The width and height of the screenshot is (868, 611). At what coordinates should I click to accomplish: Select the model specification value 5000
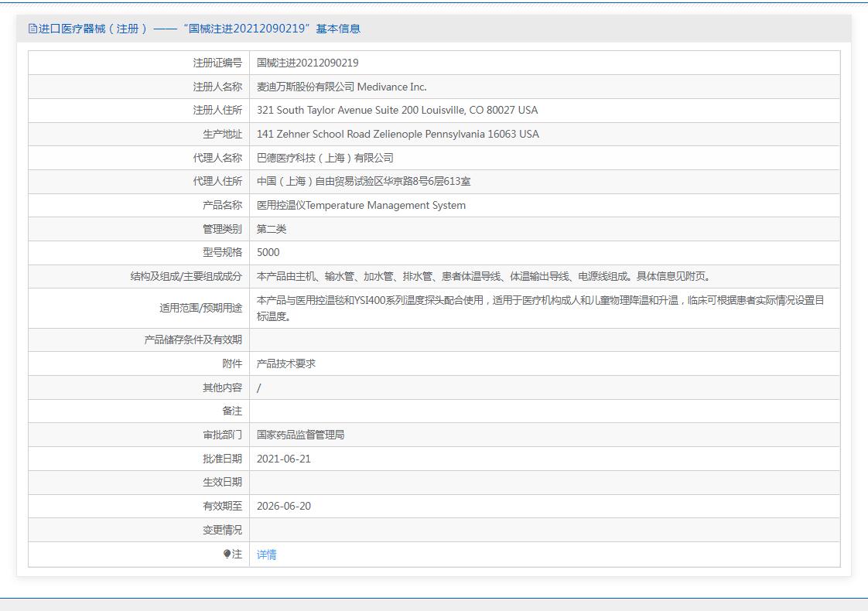[x=268, y=252]
